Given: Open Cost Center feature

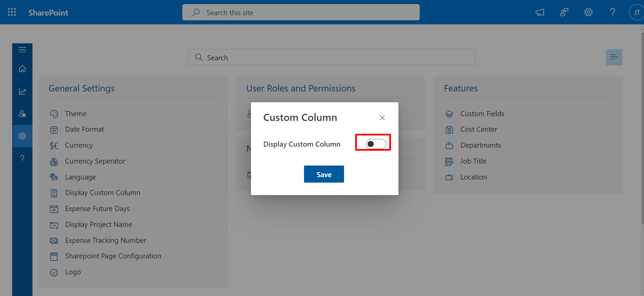Looking at the screenshot, I should pyautogui.click(x=479, y=129).
